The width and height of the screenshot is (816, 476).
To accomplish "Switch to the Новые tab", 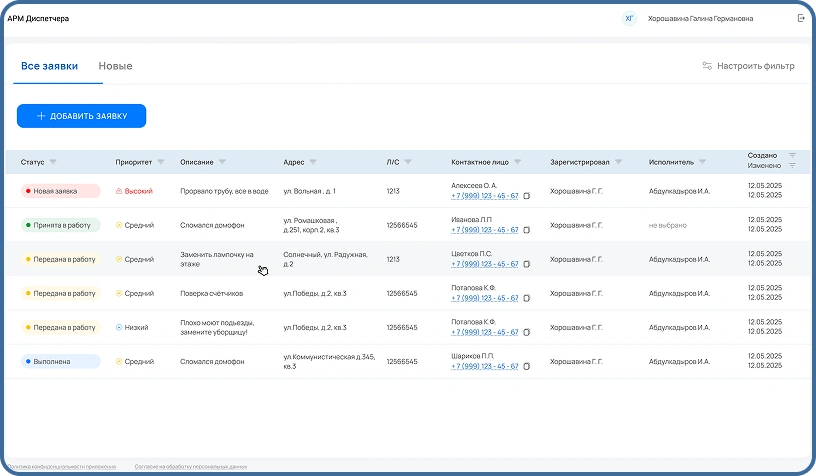I will click(x=115, y=66).
